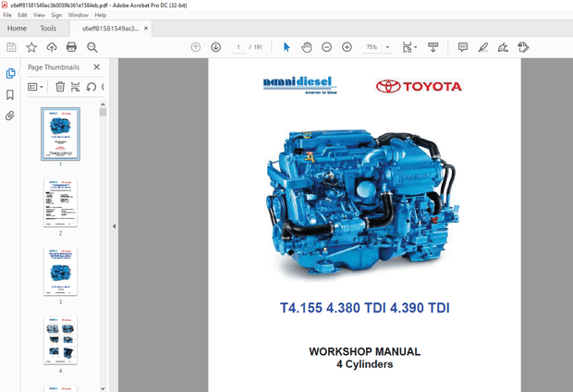Print the document using printer icon

tap(72, 47)
